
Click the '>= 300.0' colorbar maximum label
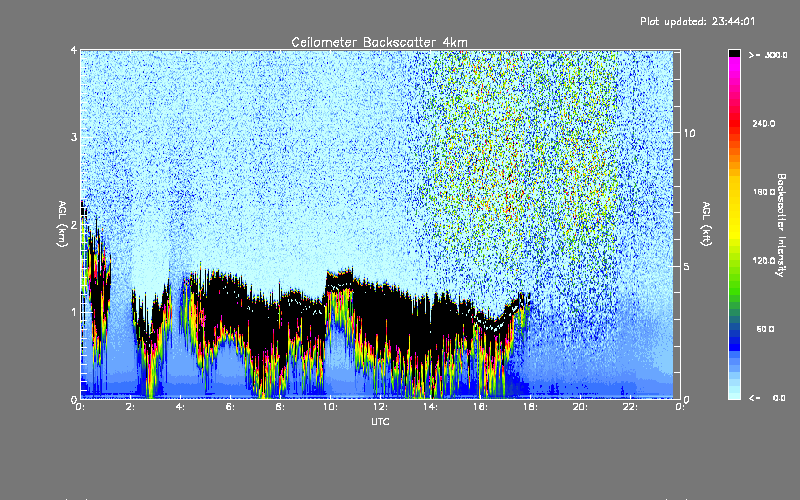tap(768, 55)
